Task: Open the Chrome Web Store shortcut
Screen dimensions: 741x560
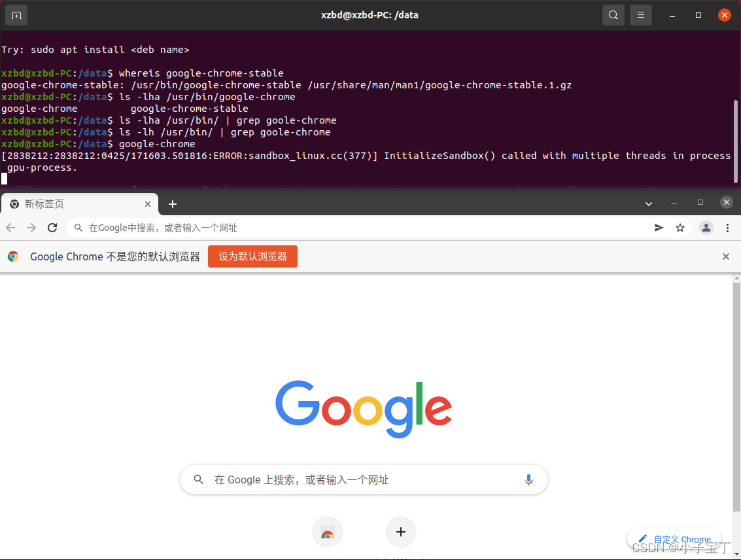Action: tap(328, 532)
